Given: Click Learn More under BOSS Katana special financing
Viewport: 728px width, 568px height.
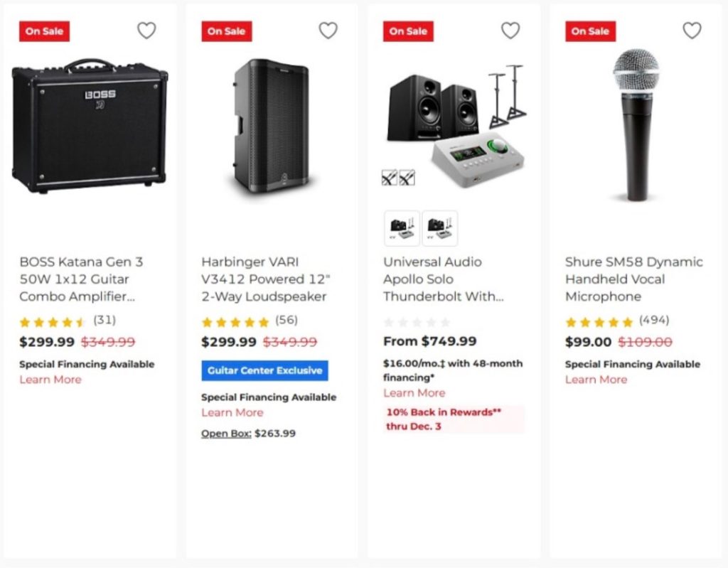Looking at the screenshot, I should tap(50, 380).
